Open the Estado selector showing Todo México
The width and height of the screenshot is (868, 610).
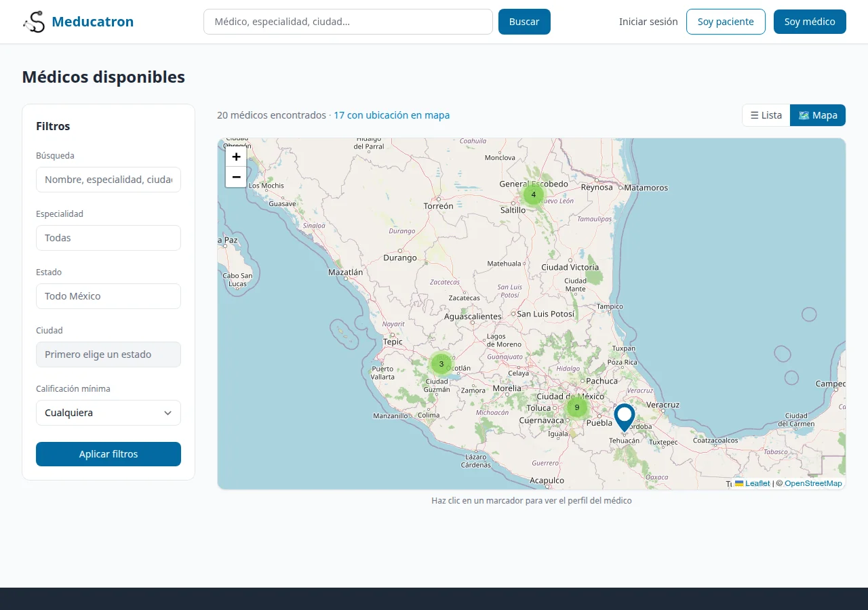click(108, 296)
